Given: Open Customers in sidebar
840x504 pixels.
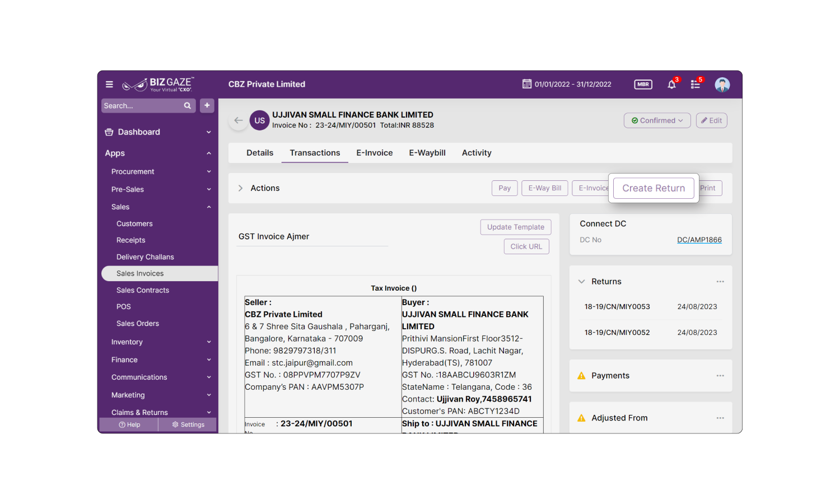Looking at the screenshot, I should [134, 224].
